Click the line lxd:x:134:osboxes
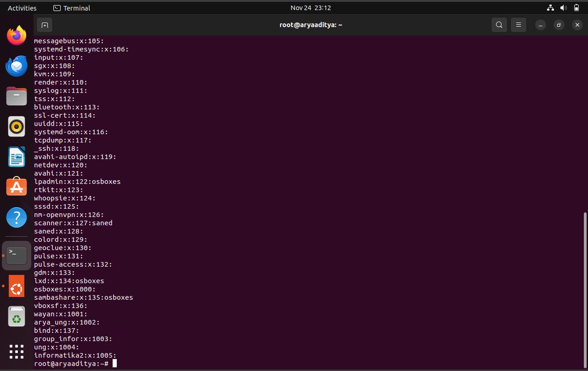The height and width of the screenshot is (371, 588). (x=69, y=281)
